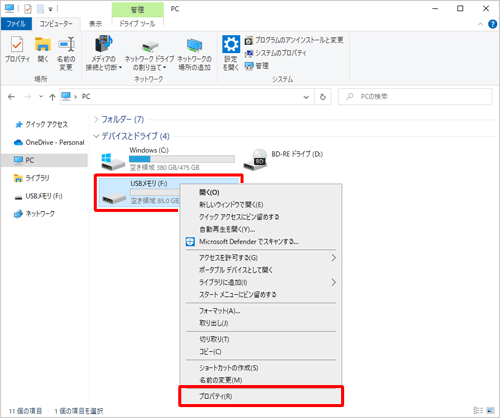This screenshot has width=500, height=418.
Task: Open recent locations dropdown arrow
Action: [41, 97]
